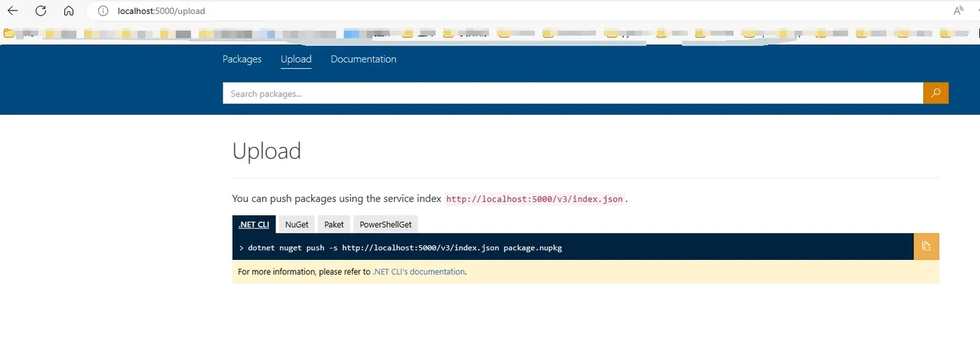View site information icon beside the URL
Viewport: 980px width, 351px height.
pos(103,11)
